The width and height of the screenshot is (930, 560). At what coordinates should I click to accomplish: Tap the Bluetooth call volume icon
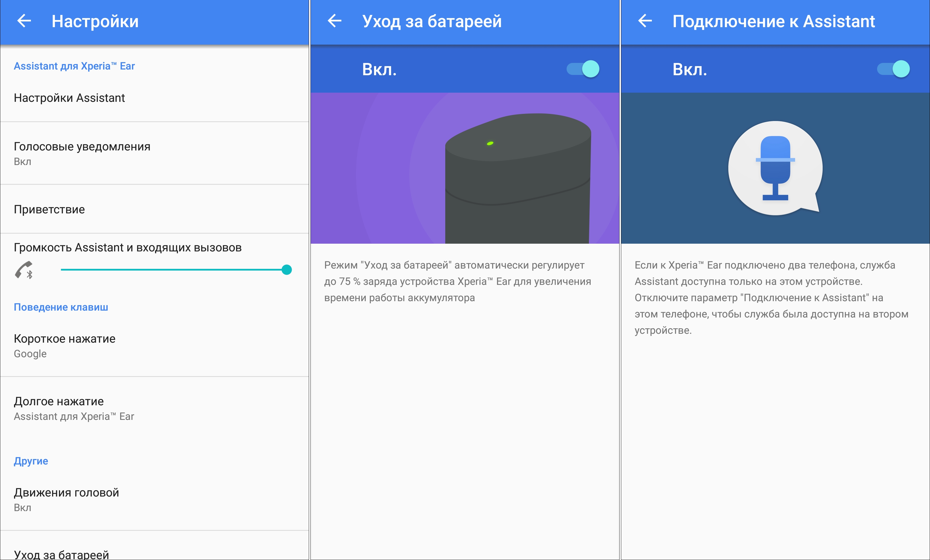click(x=24, y=270)
